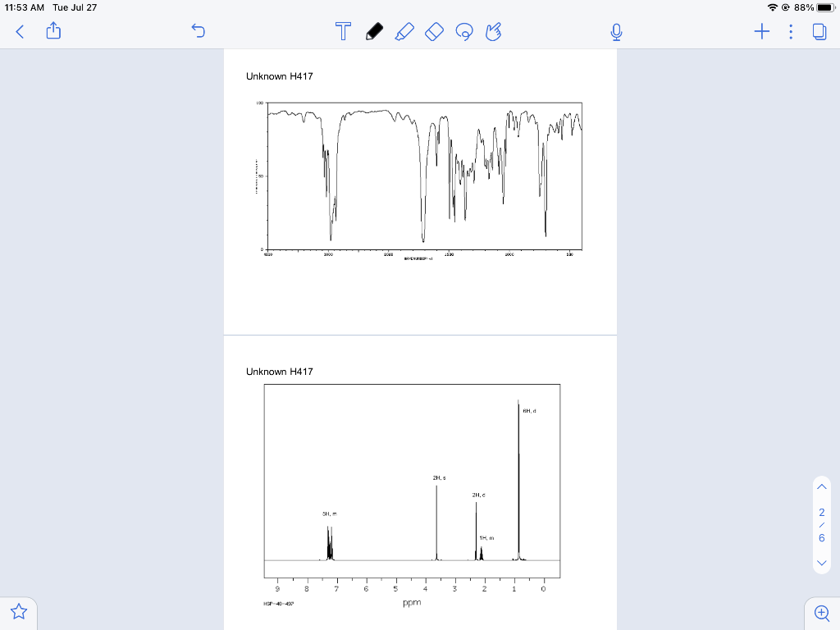Select the Pen tool
The image size is (840, 630).
point(374,31)
